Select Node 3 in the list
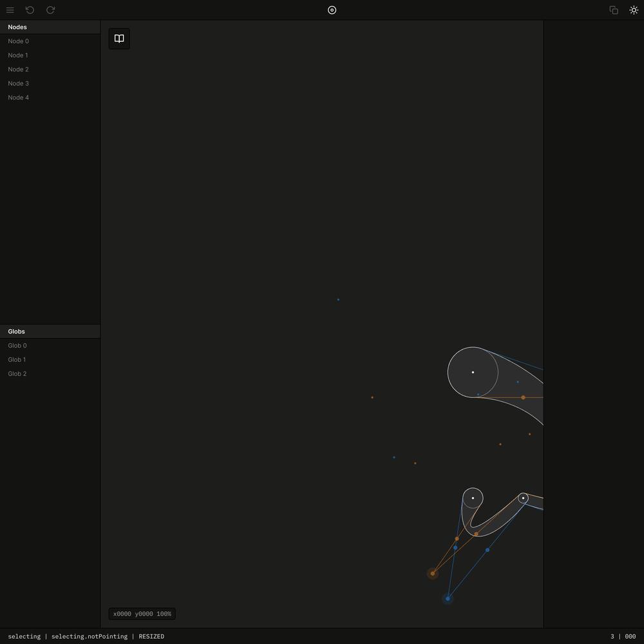The image size is (644, 644). pos(50,83)
